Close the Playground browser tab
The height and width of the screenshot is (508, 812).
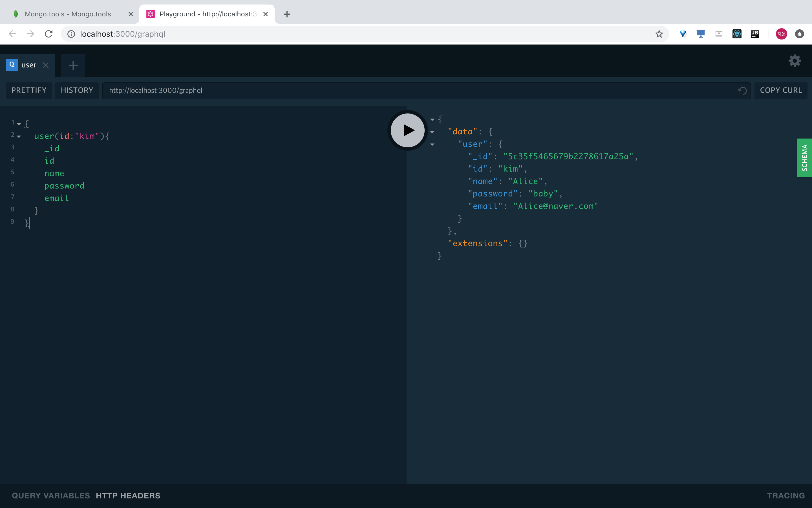(x=265, y=14)
